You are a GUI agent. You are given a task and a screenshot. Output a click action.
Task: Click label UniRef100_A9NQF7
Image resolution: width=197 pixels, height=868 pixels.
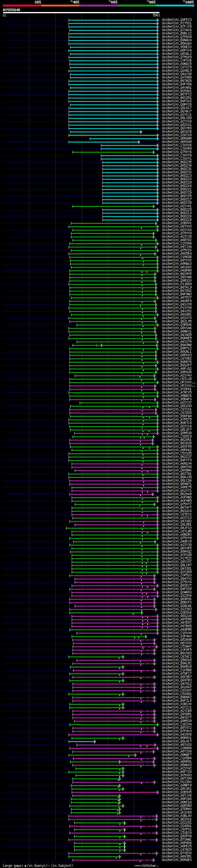(x=177, y=755)
